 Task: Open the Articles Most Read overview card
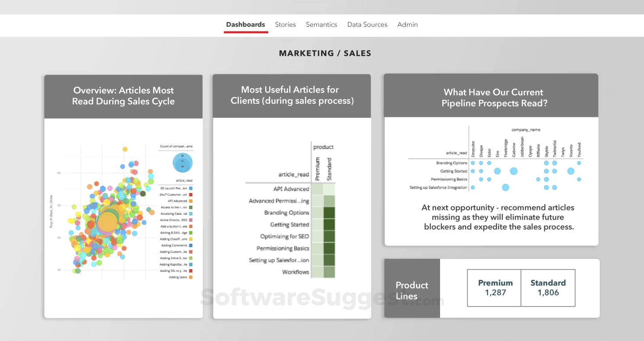[123, 96]
